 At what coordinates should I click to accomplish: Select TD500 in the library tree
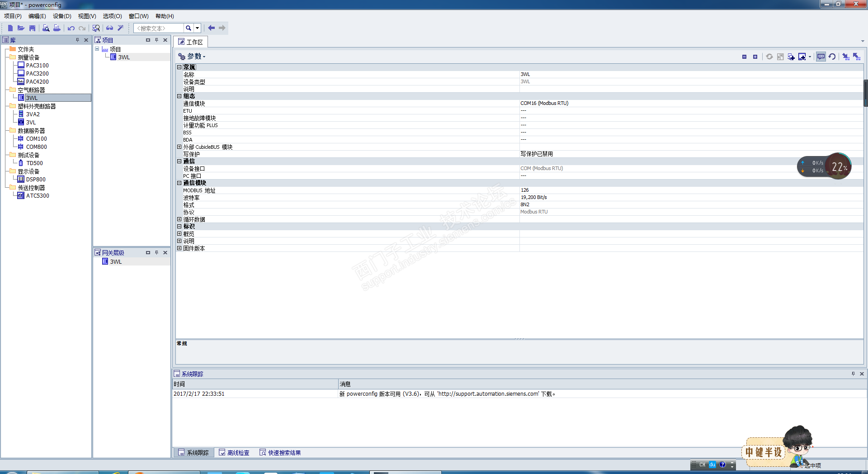34,163
